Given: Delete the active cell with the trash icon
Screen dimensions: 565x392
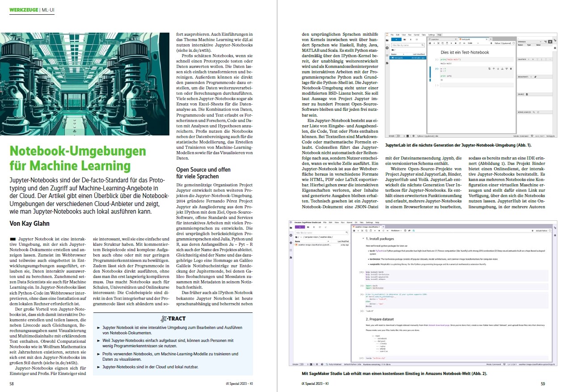Looking at the screenshot, I should [x=511, y=68].
